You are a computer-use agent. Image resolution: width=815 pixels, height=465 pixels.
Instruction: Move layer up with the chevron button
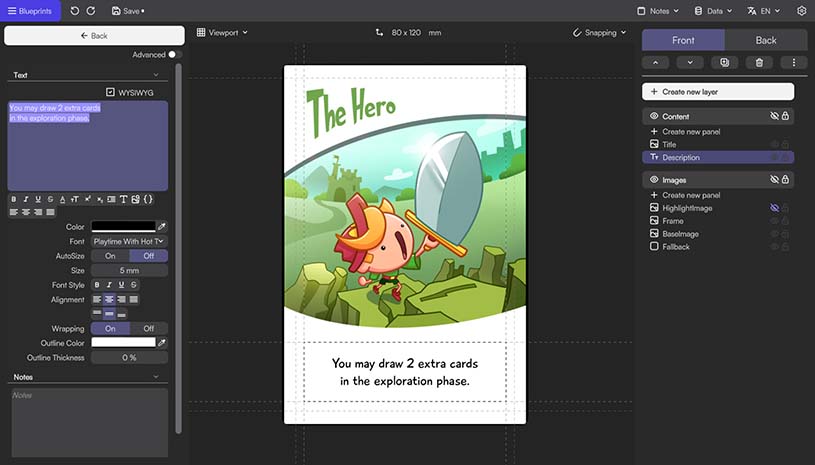pos(656,62)
